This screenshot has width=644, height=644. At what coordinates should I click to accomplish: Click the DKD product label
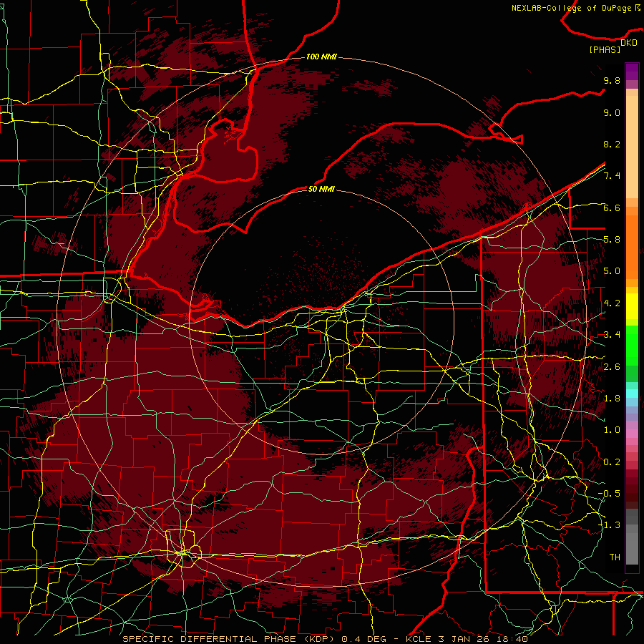click(x=629, y=43)
